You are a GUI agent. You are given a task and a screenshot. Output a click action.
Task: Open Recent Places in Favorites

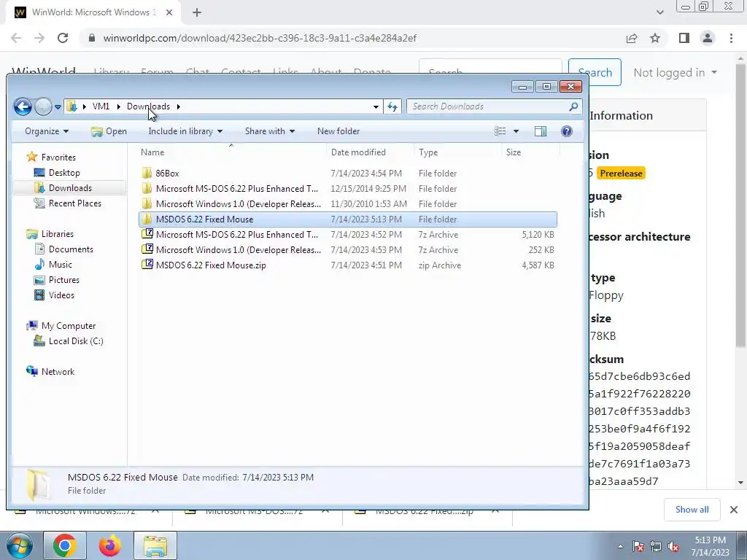pyautogui.click(x=75, y=203)
